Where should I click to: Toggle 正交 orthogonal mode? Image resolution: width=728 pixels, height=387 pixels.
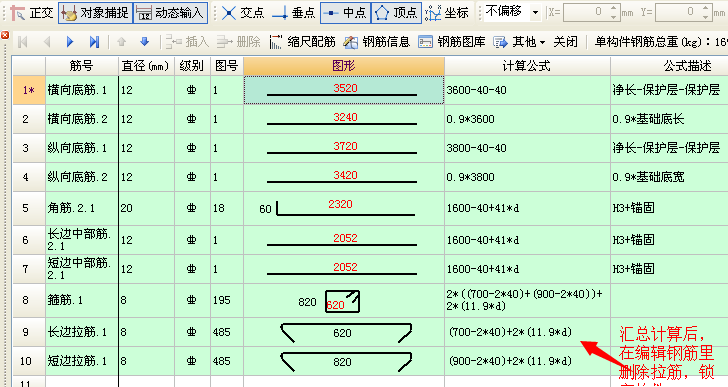click(32, 13)
